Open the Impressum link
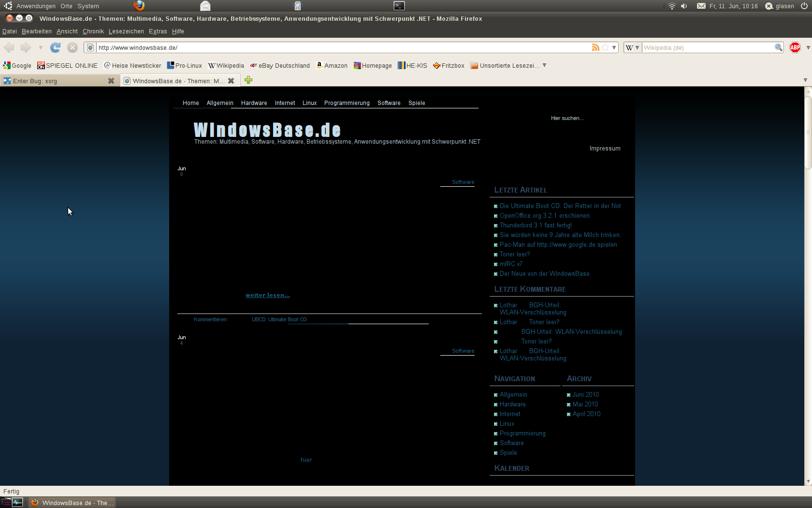The image size is (812, 508). 605,149
